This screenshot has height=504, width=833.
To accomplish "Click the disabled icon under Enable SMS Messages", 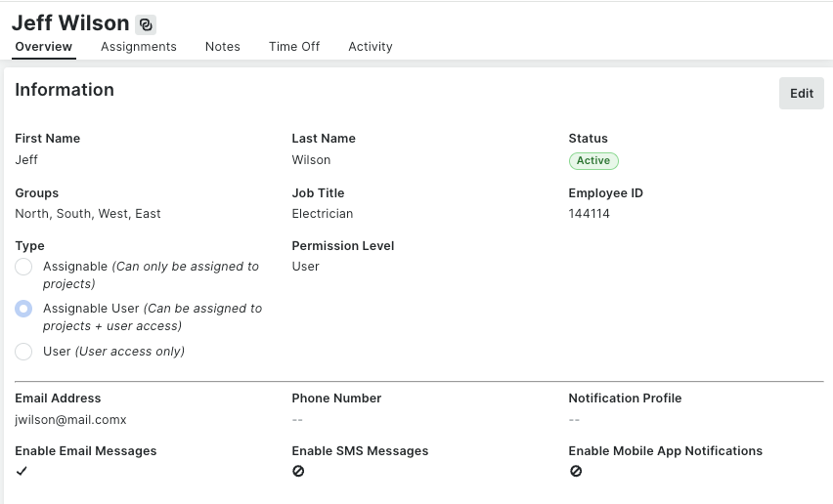I will click(298, 471).
